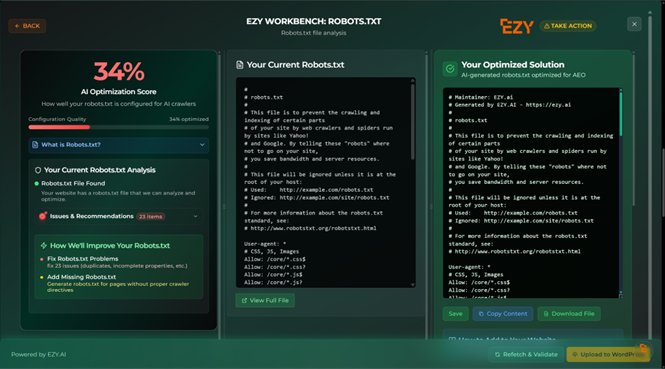Image resolution: width=665 pixels, height=369 pixels.
Task: Click the 23 items badge
Action: point(151,217)
